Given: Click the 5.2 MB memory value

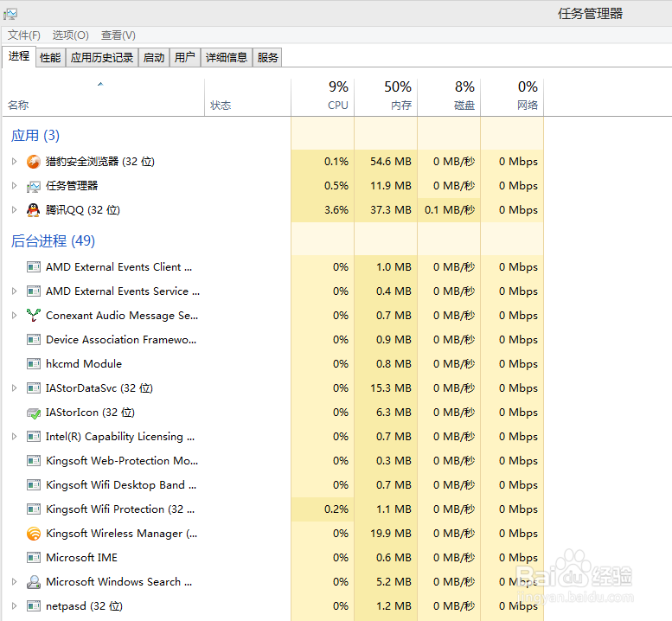Looking at the screenshot, I should tap(394, 582).
